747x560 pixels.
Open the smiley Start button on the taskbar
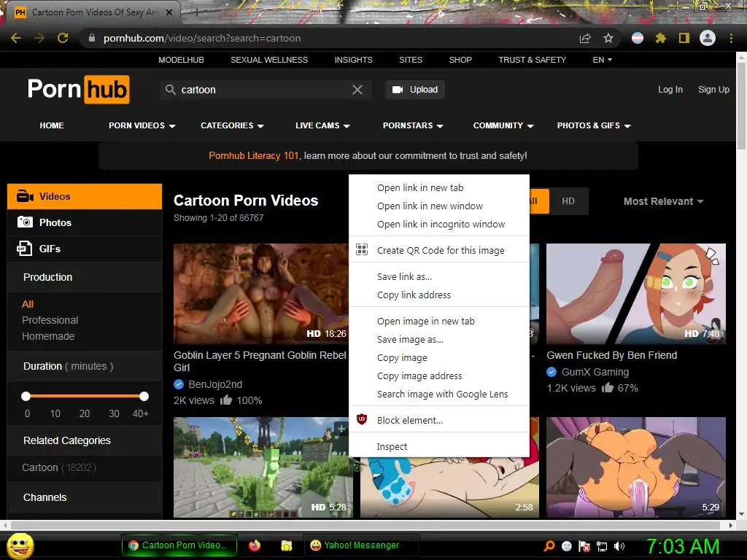point(20,545)
